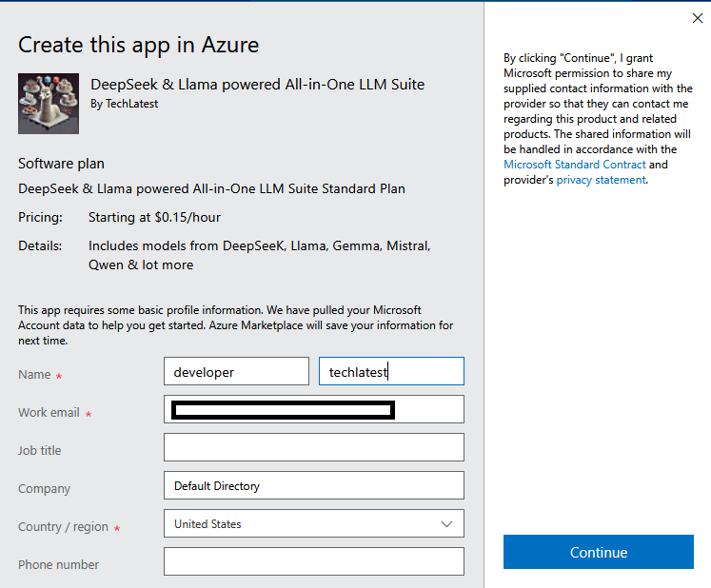Click the DeepSeek Llama app logo thumbnail
This screenshot has height=588, width=711.
point(49,104)
